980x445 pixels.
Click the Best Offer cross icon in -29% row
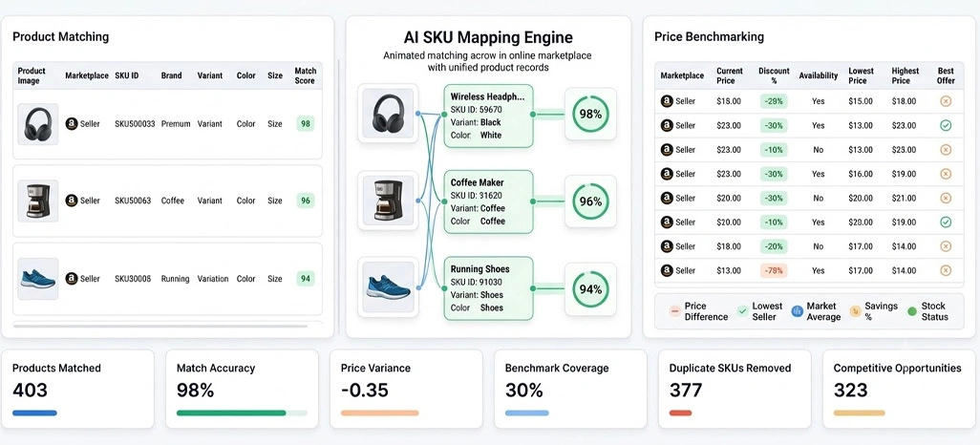[x=946, y=101]
